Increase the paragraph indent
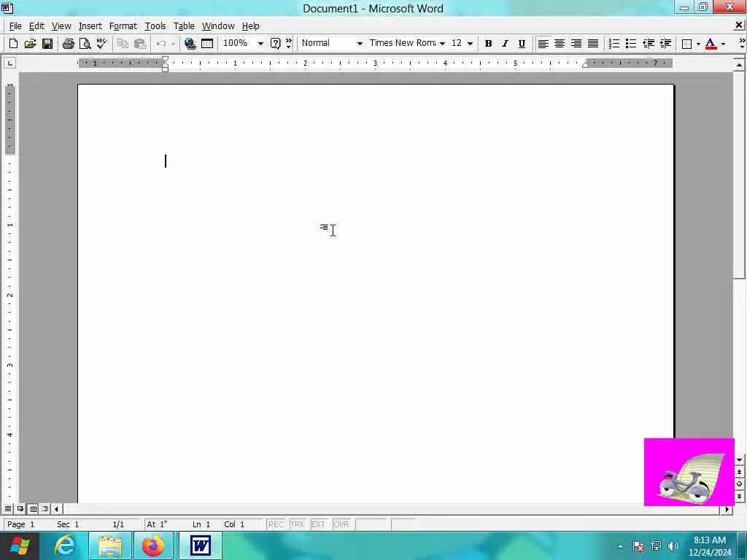 [665, 44]
